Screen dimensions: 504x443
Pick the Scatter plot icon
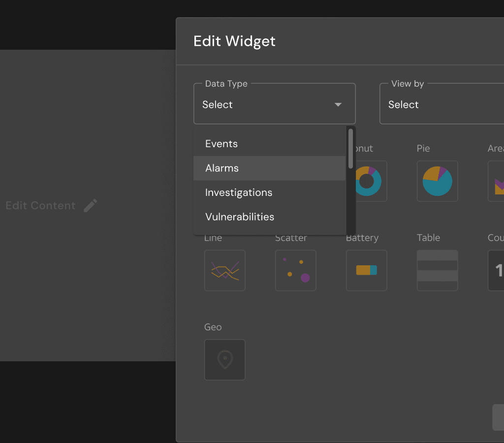point(295,270)
